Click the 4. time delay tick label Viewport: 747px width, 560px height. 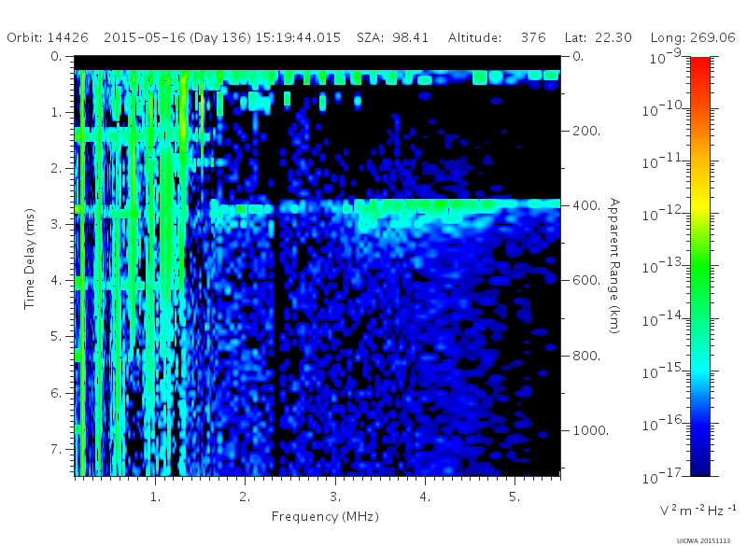click(x=57, y=281)
